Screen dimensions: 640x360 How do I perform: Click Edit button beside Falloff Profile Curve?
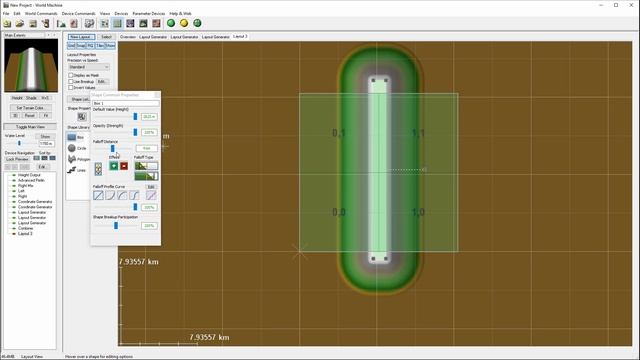[151, 187]
